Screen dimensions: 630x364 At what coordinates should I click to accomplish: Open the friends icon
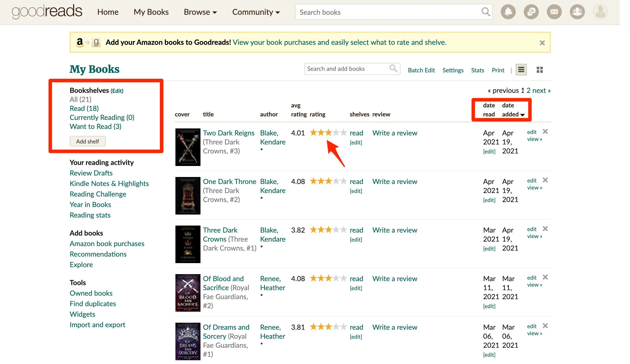(x=577, y=12)
